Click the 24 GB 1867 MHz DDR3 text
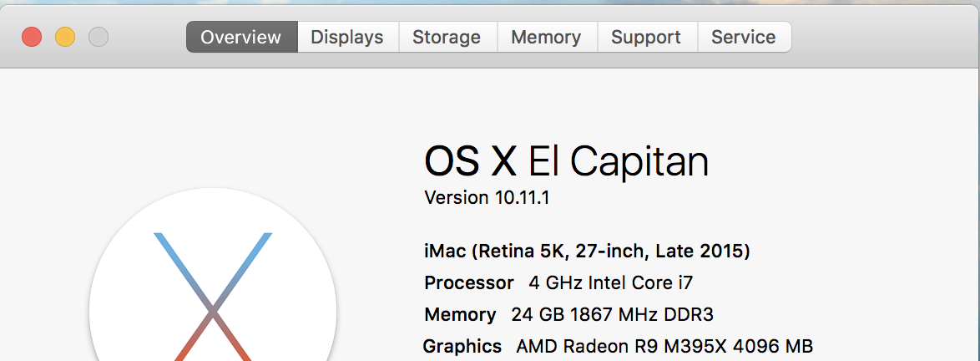The width and height of the screenshot is (980, 361). (x=612, y=315)
